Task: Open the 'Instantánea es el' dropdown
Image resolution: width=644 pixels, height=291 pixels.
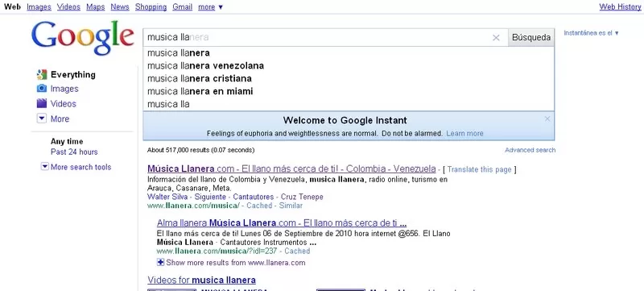Action: [x=592, y=33]
